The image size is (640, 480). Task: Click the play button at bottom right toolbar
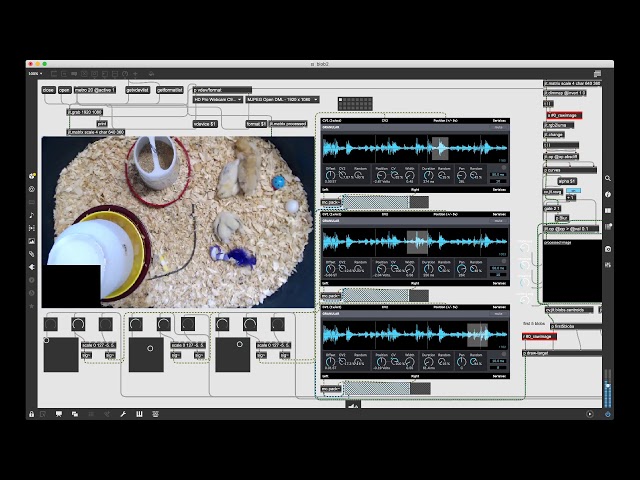coord(590,414)
